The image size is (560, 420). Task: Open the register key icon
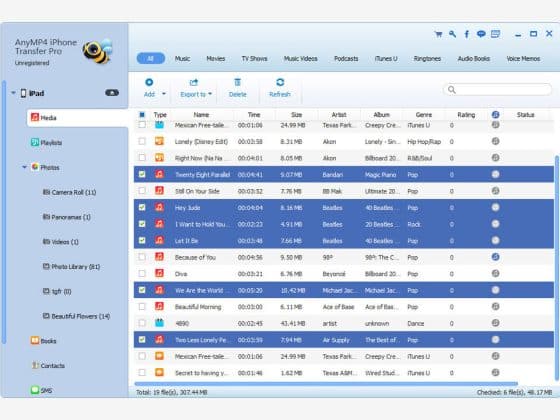pos(452,34)
